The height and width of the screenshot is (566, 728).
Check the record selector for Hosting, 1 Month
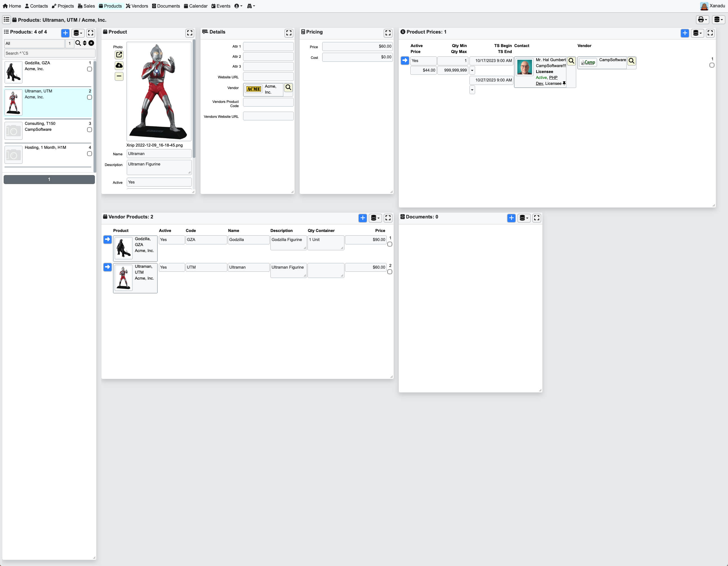(89, 154)
